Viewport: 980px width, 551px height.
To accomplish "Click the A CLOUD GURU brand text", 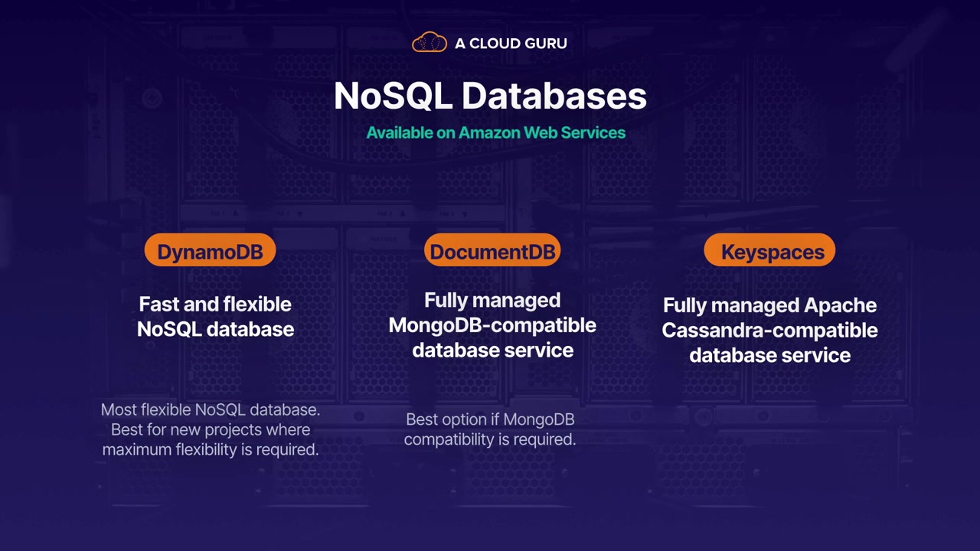I will click(x=511, y=44).
